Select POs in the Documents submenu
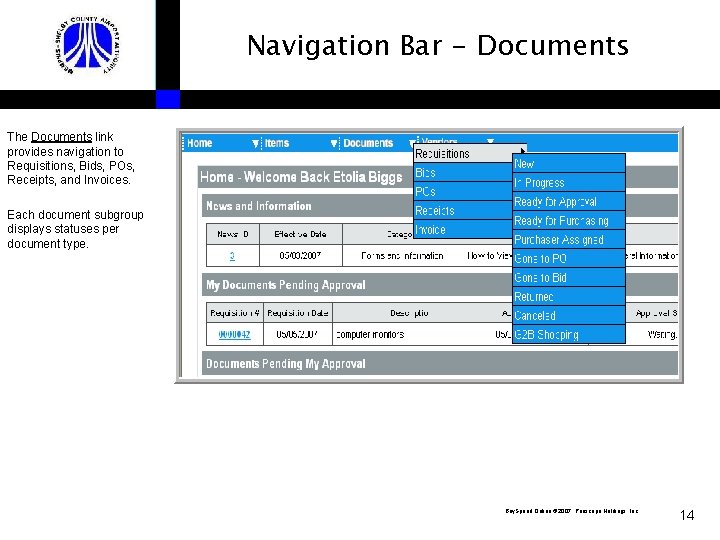The image size is (720, 540). (x=463, y=191)
